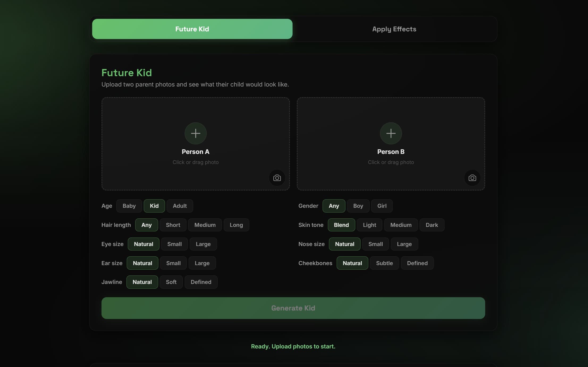Click the Cheekbones label
This screenshot has width=588, height=367.
pos(315,263)
